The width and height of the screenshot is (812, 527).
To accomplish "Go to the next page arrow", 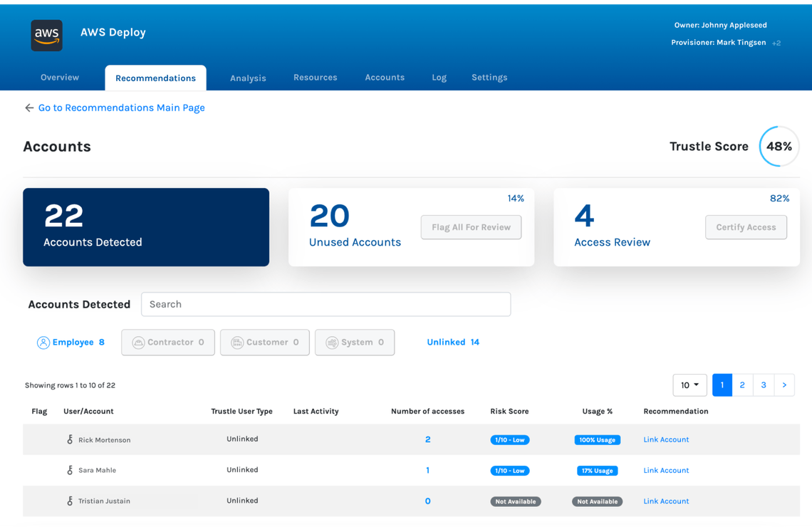I will coord(784,385).
